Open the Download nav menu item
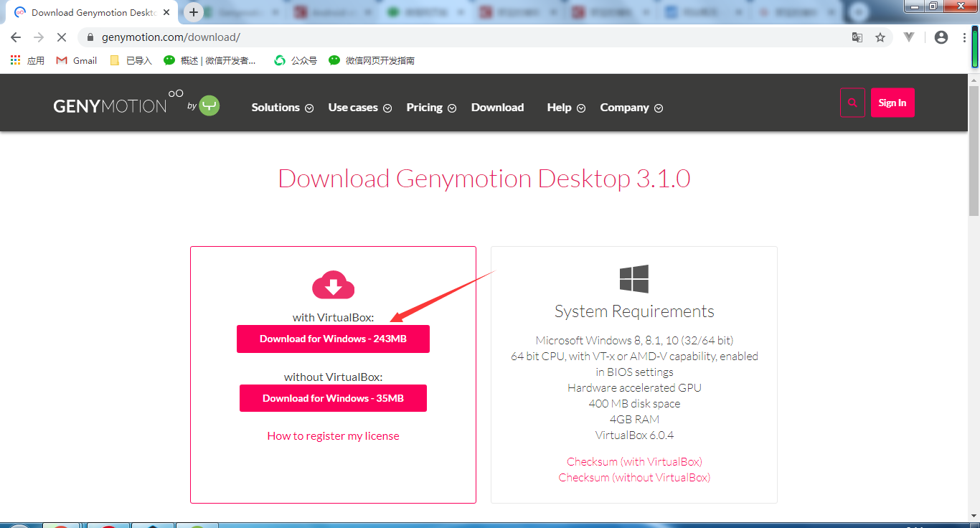This screenshot has height=528, width=980. click(497, 108)
